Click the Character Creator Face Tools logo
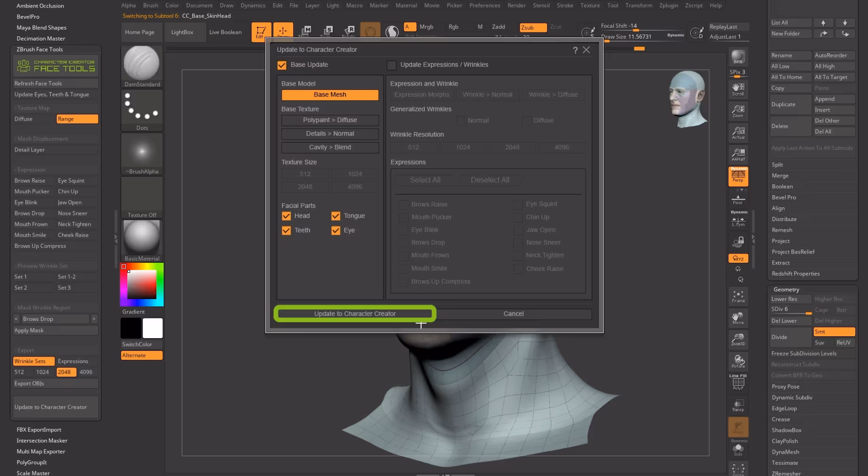Viewport: 868px width, 476px height. 55,66
